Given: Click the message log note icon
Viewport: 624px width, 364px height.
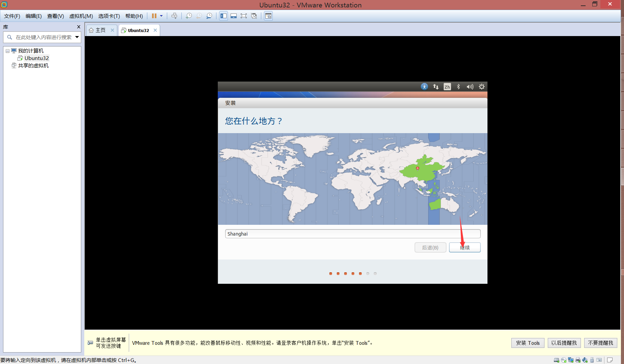Looking at the screenshot, I should click(610, 360).
